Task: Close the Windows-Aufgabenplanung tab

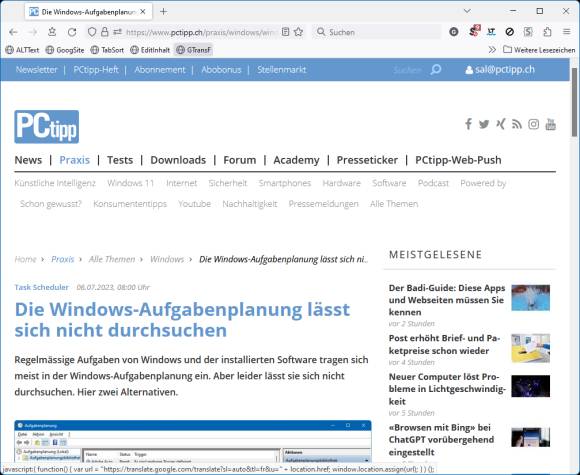Action: click(x=143, y=12)
